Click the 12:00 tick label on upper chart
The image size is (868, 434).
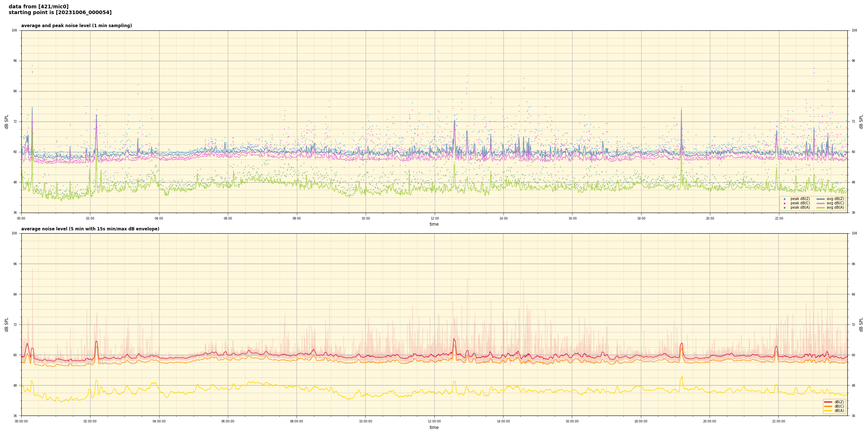click(434, 218)
